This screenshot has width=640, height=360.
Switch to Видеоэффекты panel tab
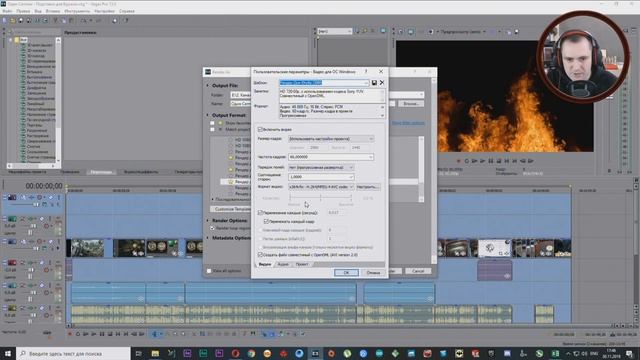pyautogui.click(x=141, y=172)
